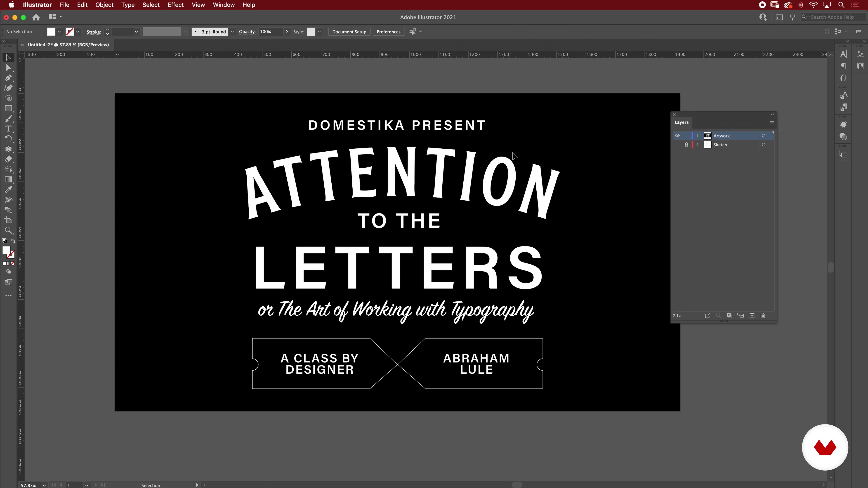Select the Eraser tool
868x488 pixels.
pyautogui.click(x=8, y=159)
